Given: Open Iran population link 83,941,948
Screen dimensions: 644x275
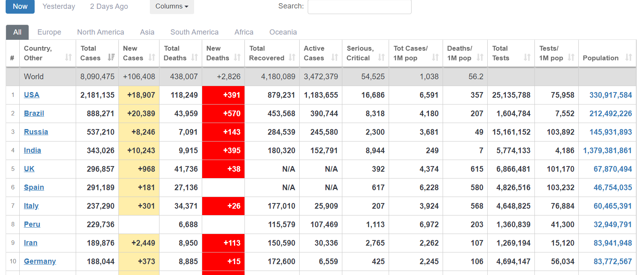Looking at the screenshot, I should (x=613, y=243).
